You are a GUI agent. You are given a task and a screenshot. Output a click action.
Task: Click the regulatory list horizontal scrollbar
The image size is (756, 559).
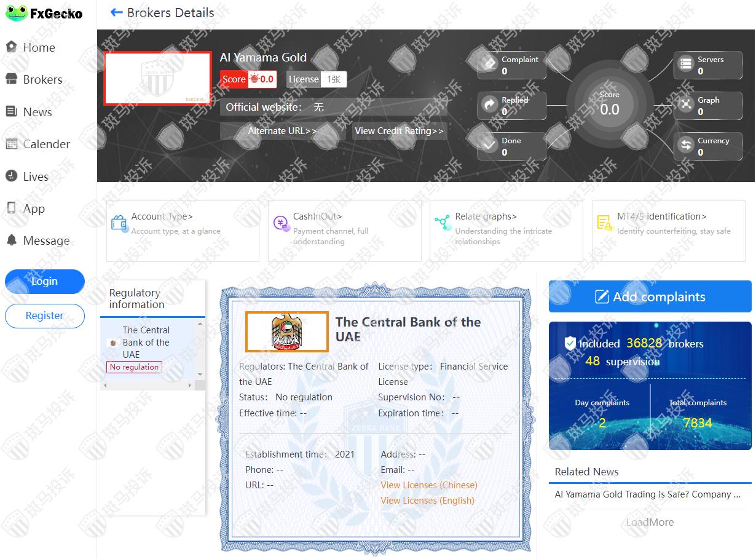pyautogui.click(x=148, y=385)
